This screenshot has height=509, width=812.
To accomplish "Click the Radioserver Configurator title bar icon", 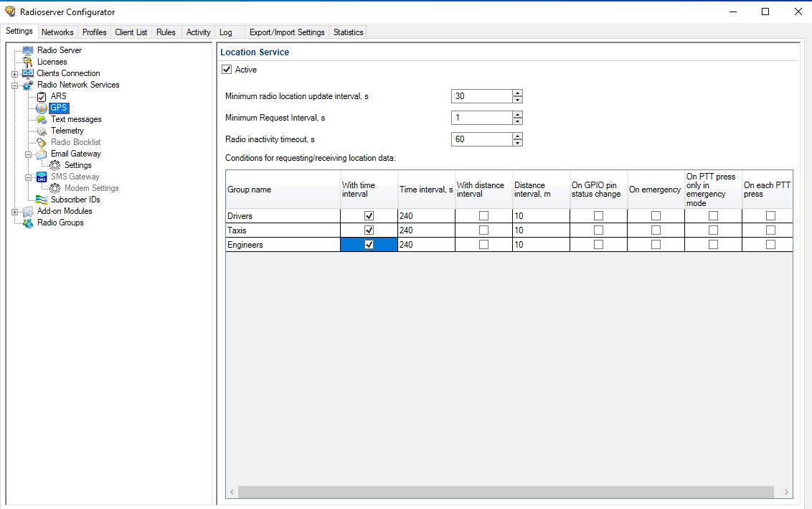I will coord(10,11).
